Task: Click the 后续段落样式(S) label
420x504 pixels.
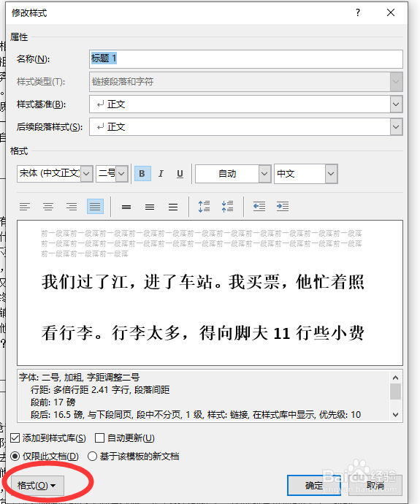Action: pos(50,127)
